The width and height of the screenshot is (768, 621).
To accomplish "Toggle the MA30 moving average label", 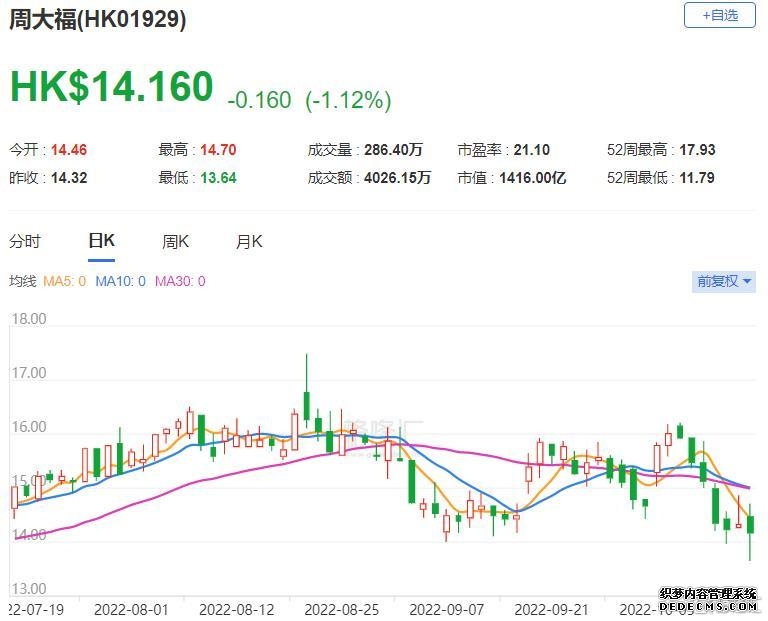I will (x=180, y=281).
